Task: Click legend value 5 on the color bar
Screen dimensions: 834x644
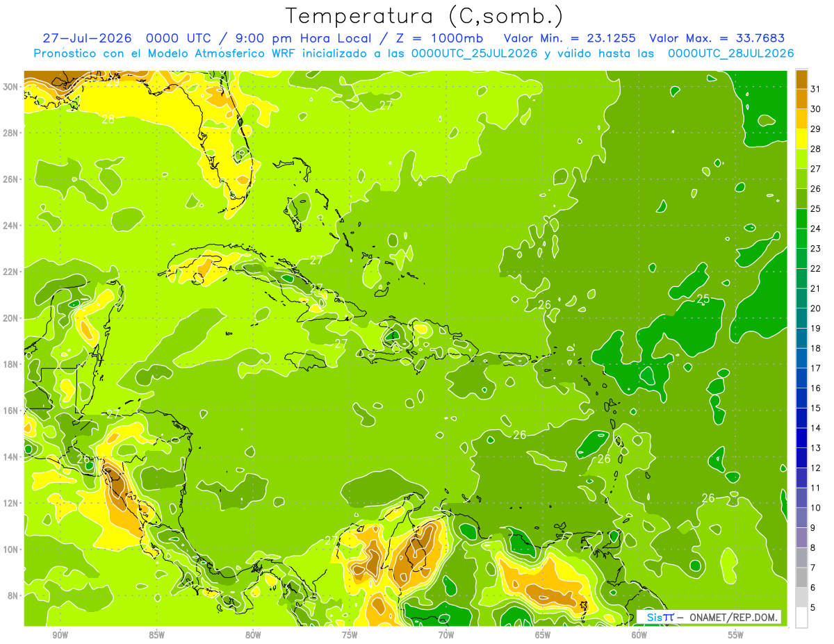Action: click(x=813, y=607)
